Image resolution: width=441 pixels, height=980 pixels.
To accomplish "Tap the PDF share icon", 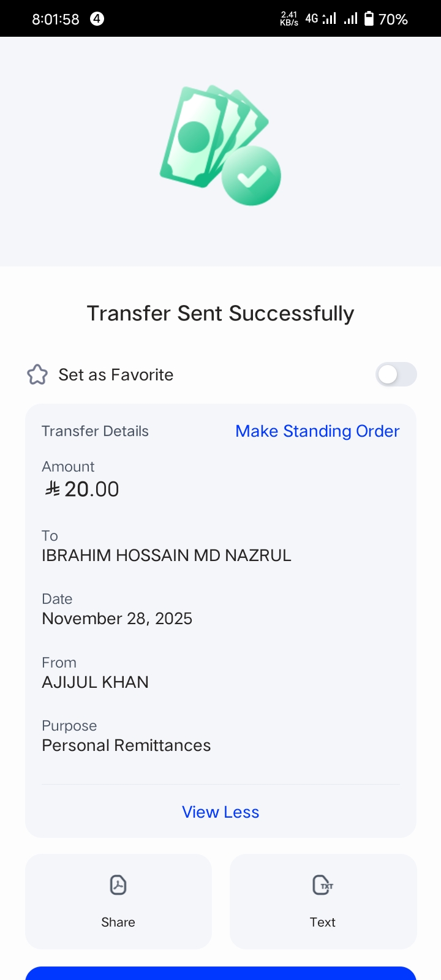I will pyautogui.click(x=118, y=885).
